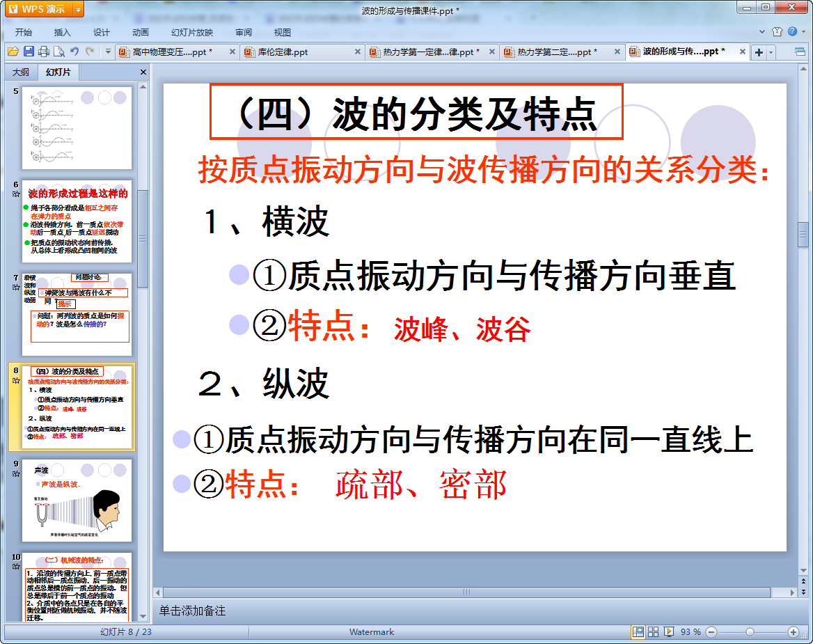Image resolution: width=813 pixels, height=644 pixels.
Task: Click the Print icon in quick toolbar
Action: pos(44,52)
